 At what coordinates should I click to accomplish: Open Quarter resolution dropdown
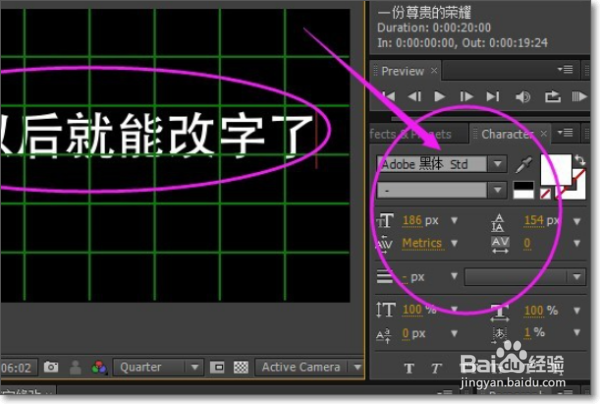coord(158,367)
